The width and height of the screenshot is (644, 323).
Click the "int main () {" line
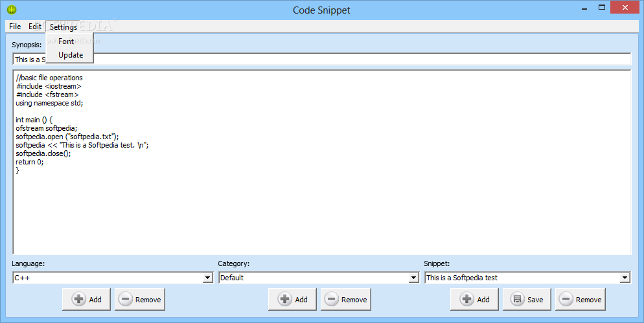tap(34, 120)
